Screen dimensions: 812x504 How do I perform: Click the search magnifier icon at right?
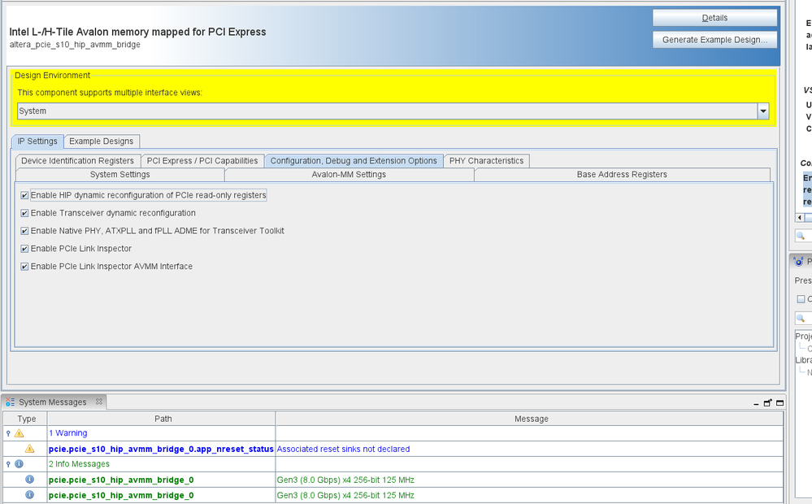pos(801,236)
